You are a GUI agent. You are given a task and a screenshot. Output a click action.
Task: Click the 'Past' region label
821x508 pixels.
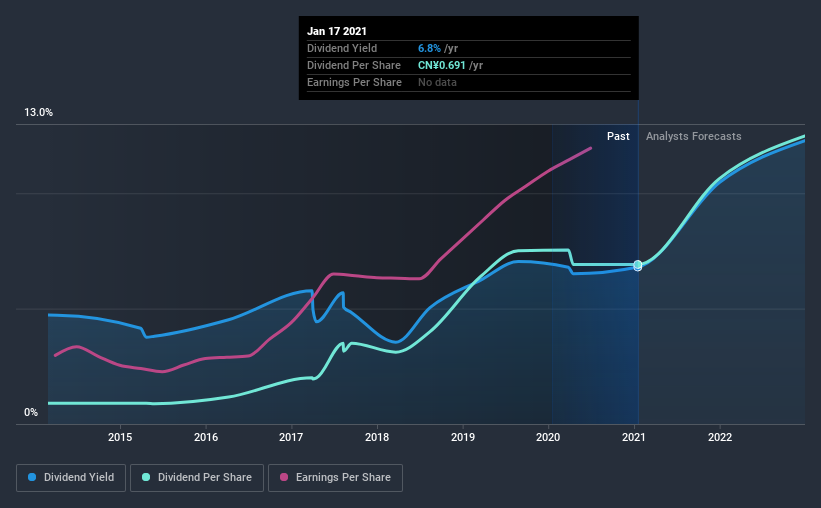pyautogui.click(x=618, y=136)
